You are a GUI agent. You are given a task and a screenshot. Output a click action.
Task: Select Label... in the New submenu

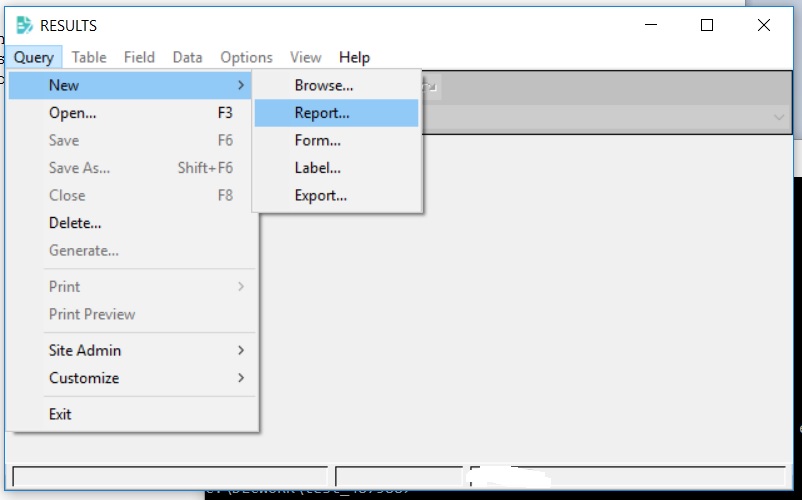pos(337,168)
